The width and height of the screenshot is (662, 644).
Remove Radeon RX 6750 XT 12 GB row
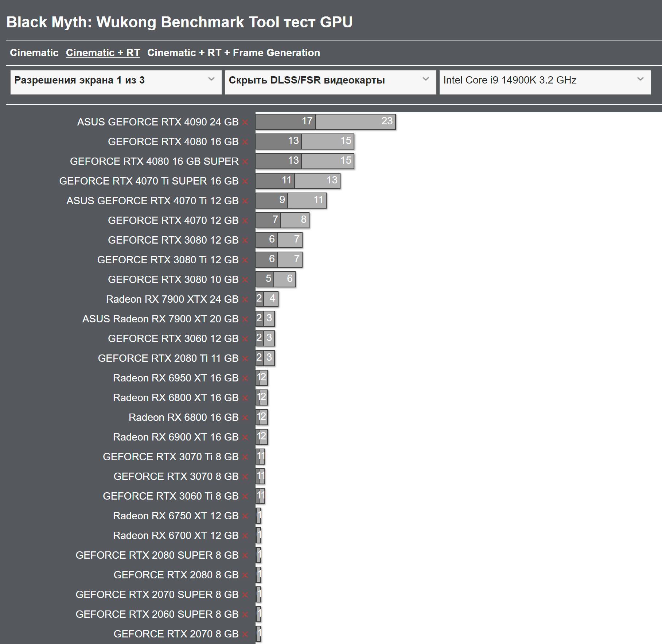click(245, 516)
